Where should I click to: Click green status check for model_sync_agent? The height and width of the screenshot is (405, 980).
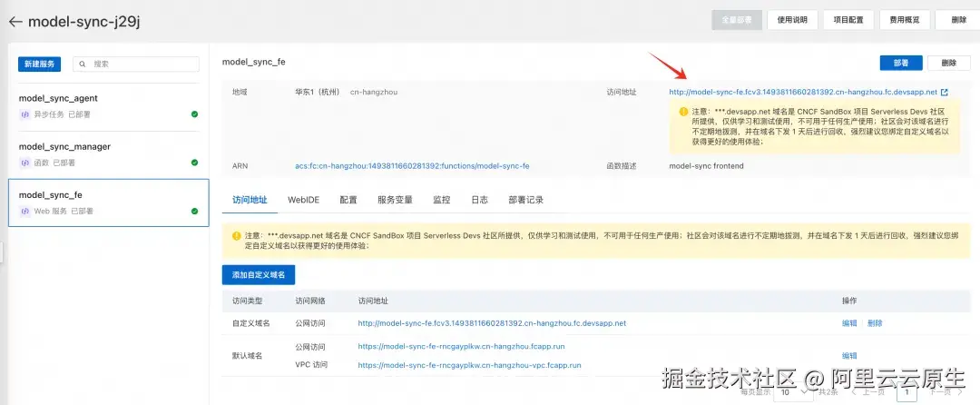194,114
